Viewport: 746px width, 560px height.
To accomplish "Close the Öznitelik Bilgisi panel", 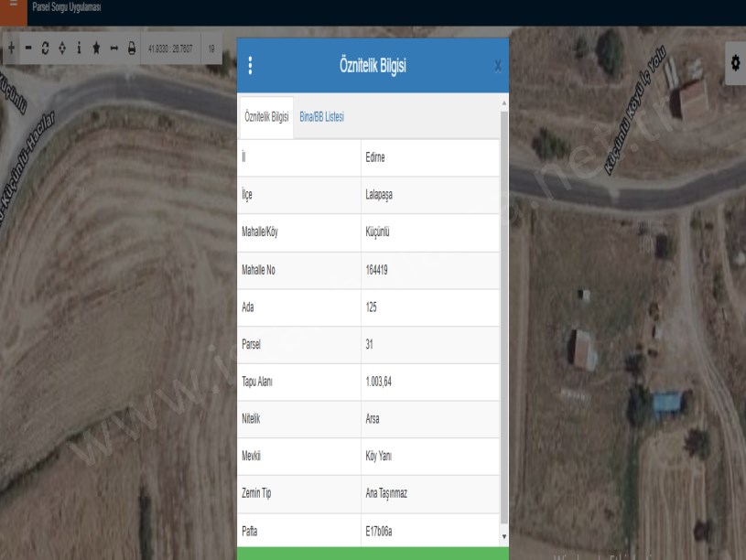I will click(497, 66).
